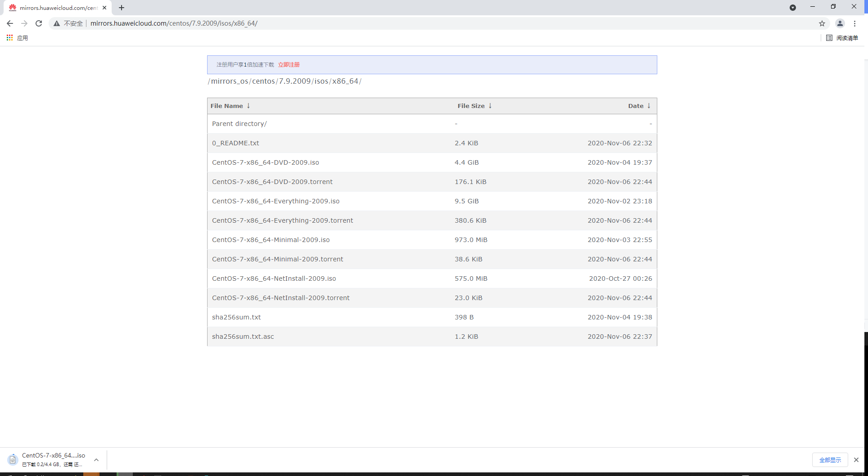Click the 应用 apps bookmark label
This screenshot has width=868, height=476.
(23, 38)
